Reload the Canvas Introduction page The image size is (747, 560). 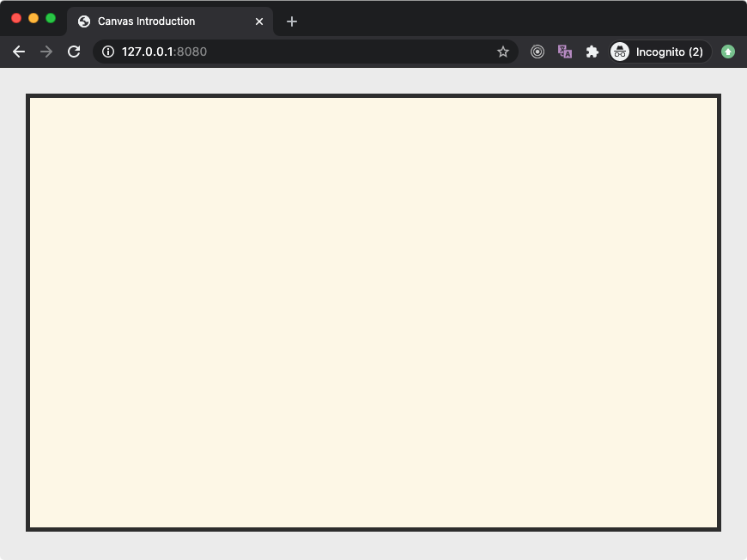click(74, 52)
